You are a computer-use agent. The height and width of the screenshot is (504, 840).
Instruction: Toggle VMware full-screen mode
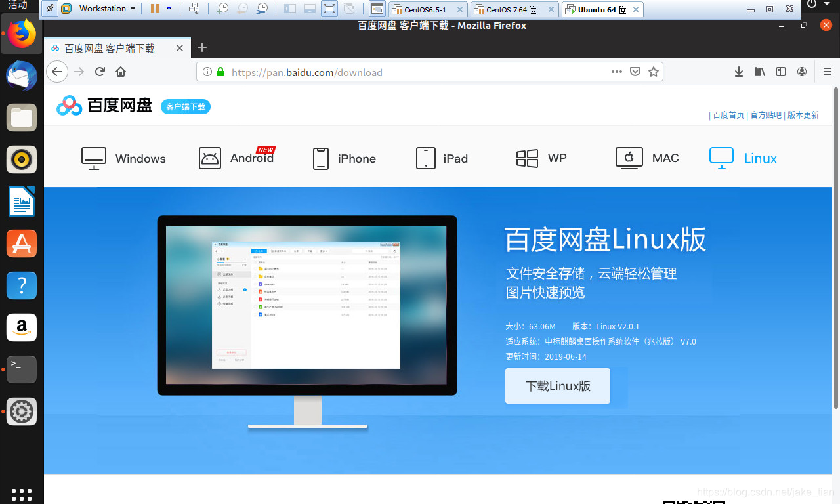click(x=329, y=9)
